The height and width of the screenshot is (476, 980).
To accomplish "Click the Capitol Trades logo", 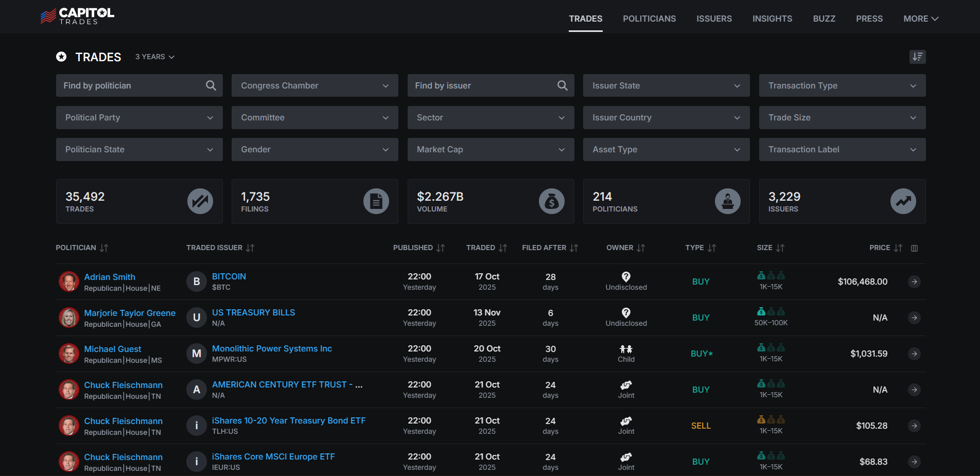I will tap(77, 16).
